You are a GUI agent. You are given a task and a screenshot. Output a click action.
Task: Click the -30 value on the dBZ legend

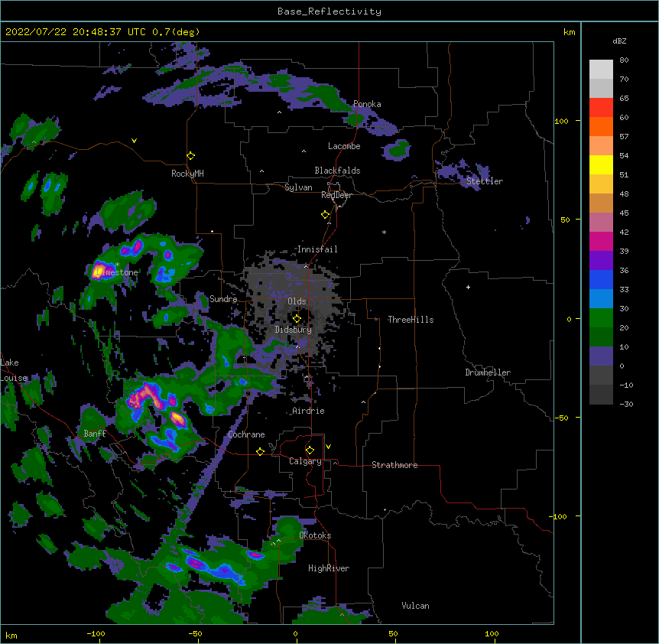[626, 404]
